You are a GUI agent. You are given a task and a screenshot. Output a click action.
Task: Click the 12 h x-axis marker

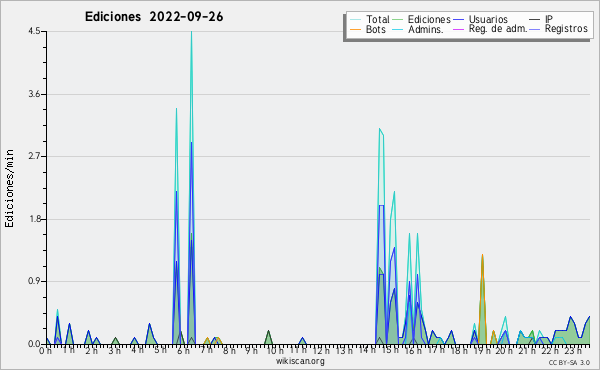click(x=321, y=351)
